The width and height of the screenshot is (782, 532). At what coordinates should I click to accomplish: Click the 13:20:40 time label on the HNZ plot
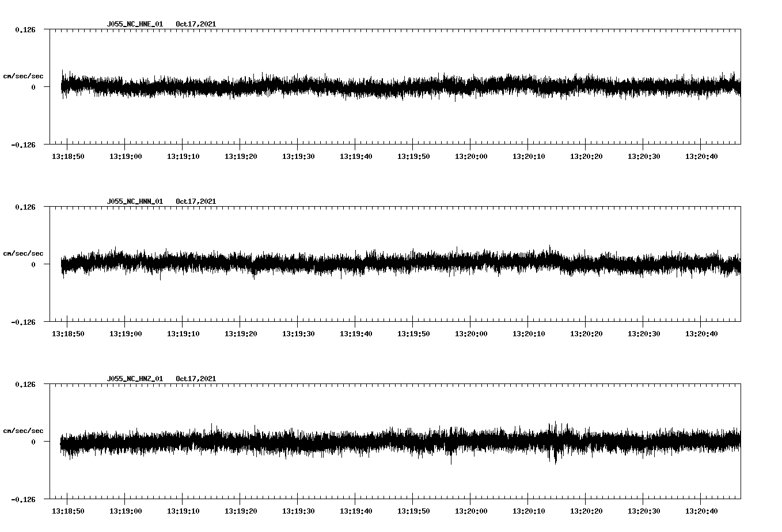click(701, 511)
